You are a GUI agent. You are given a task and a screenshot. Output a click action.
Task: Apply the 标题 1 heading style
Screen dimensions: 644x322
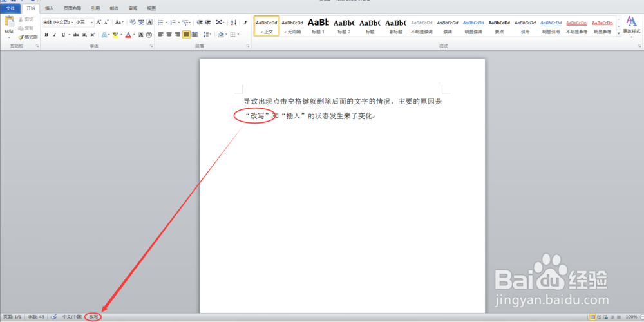[318, 26]
